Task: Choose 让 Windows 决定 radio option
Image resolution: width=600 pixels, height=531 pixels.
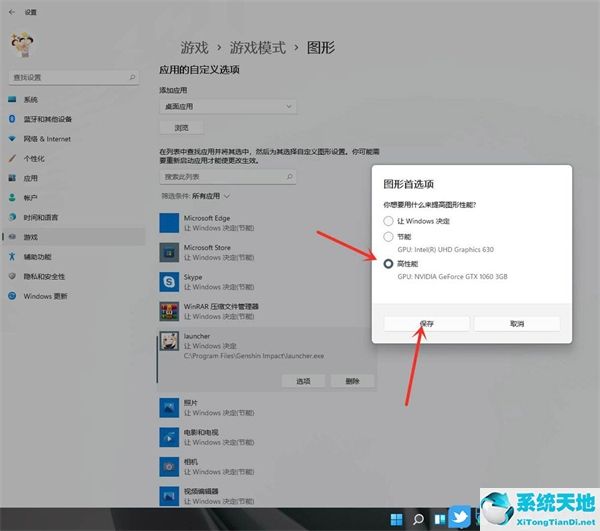Action: point(388,221)
